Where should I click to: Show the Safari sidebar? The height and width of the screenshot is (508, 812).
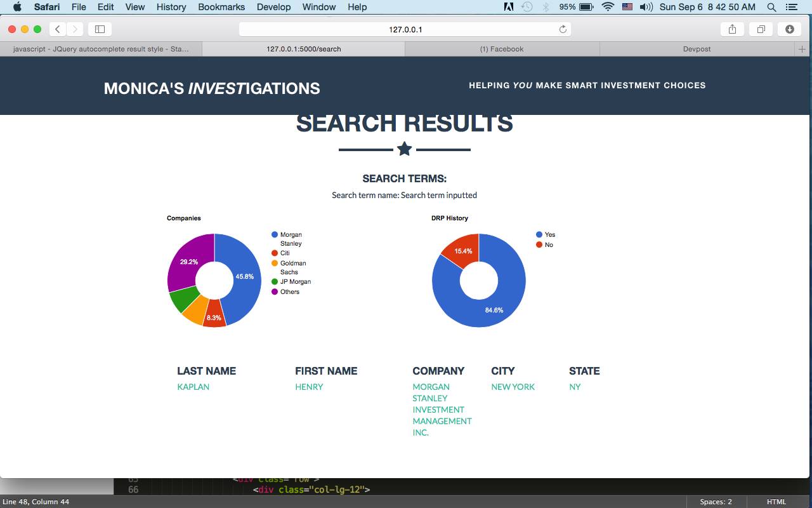100,29
